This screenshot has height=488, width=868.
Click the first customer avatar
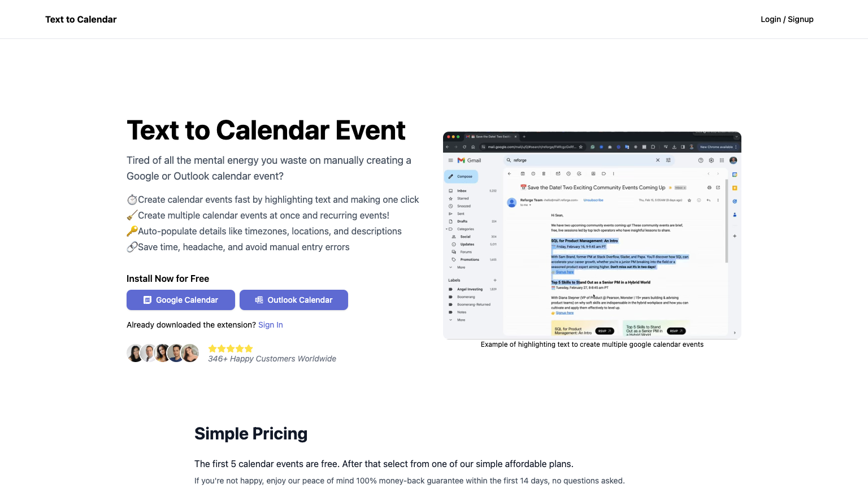(x=135, y=353)
